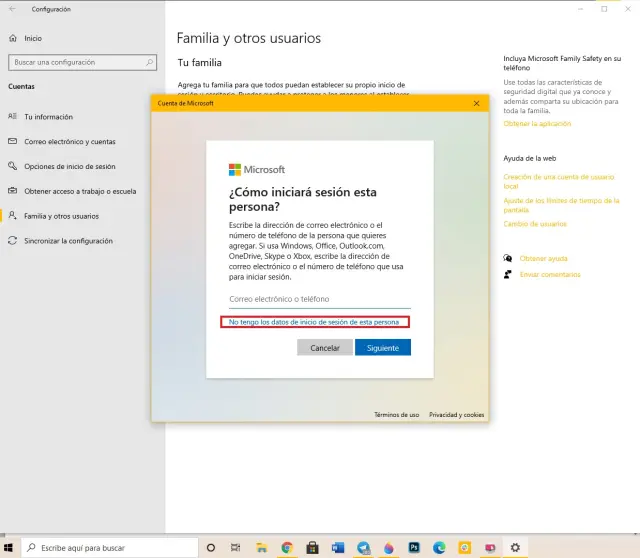Click the Windows Start button
Image resolution: width=640 pixels, height=558 pixels.
[x=10, y=548]
